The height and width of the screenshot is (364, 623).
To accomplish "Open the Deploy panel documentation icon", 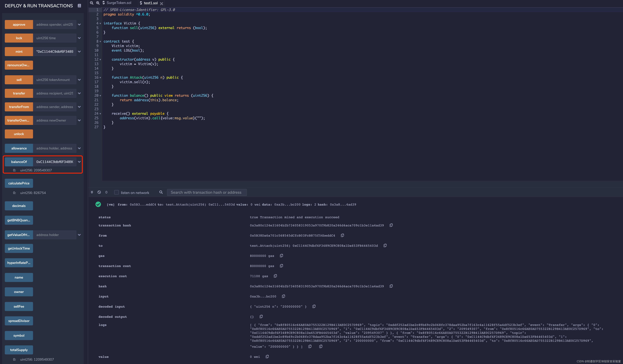I will tap(79, 6).
